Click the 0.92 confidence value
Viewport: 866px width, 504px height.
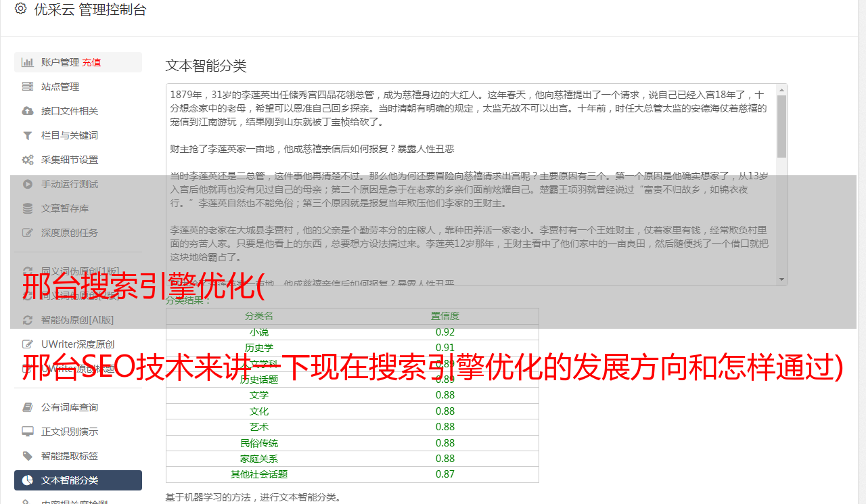point(445,332)
